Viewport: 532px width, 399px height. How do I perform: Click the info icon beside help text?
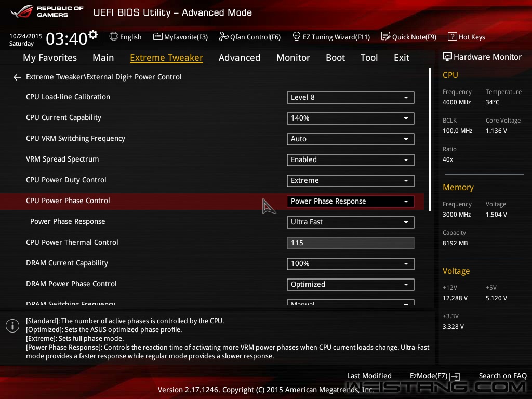click(x=12, y=326)
